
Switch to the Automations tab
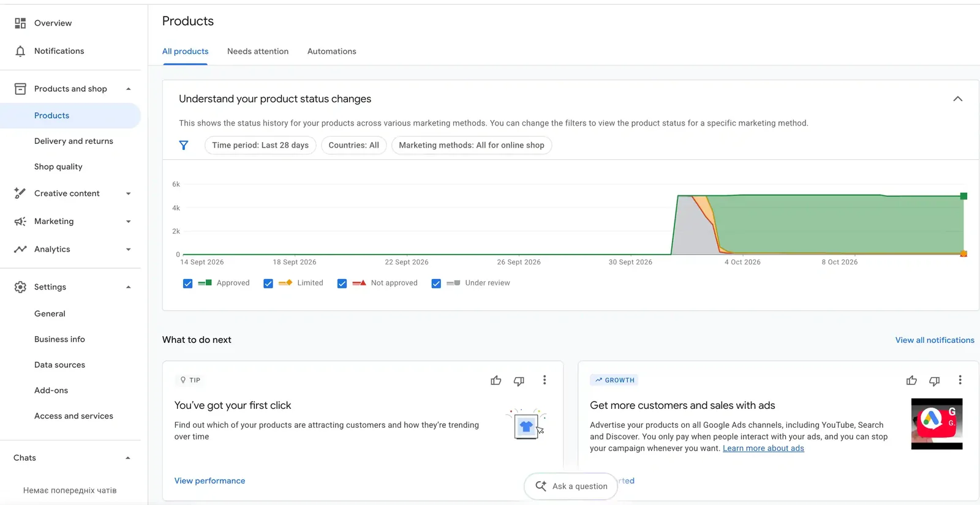[332, 51]
